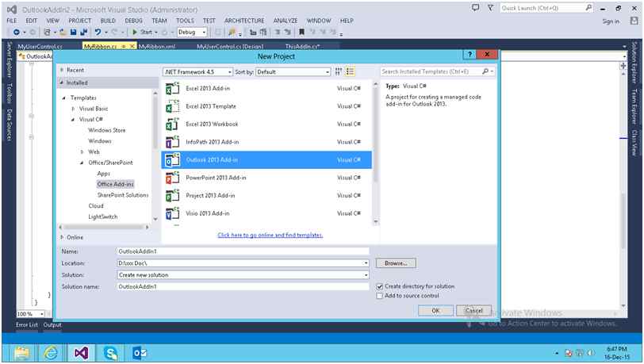Select the Project 2013 Add-in icon

173,196
